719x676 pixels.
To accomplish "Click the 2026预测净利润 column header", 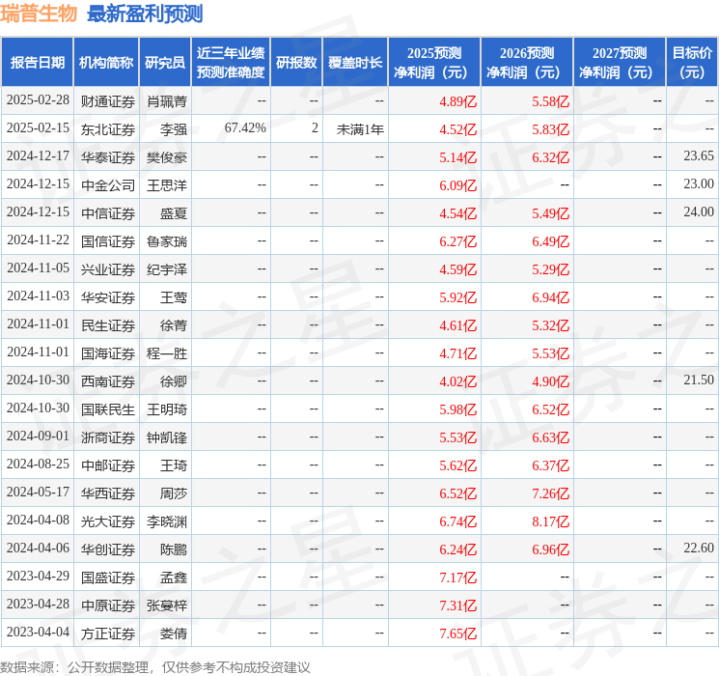I will tap(527, 62).
